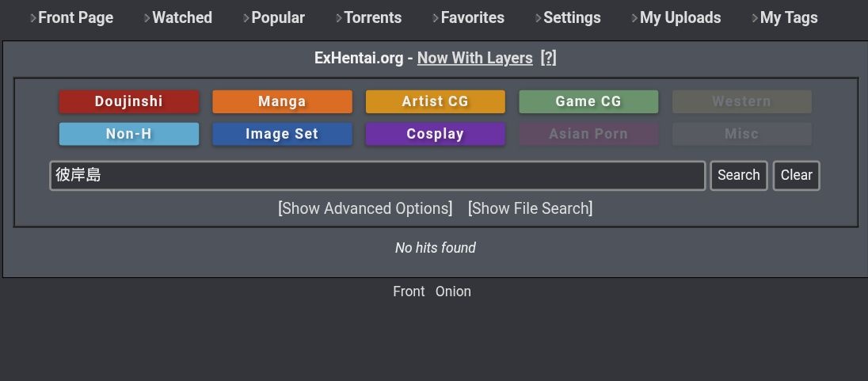Screen dimensions: 868x381
Task: Enable the Misc category filter
Action: point(741,134)
